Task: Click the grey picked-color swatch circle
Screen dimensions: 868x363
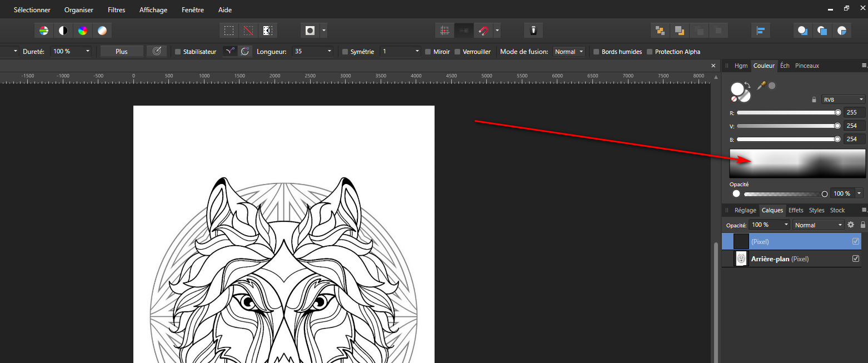Action: [x=772, y=86]
